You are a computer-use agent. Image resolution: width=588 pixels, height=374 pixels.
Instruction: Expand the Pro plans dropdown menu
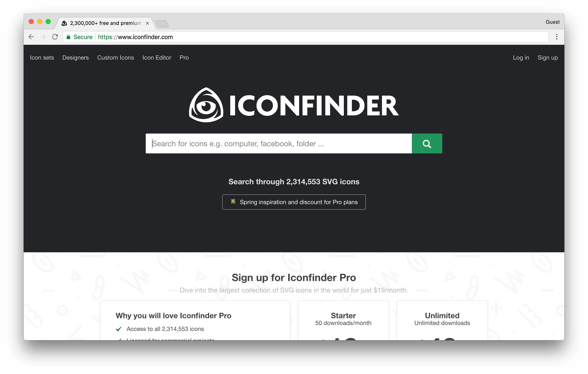pyautogui.click(x=184, y=57)
